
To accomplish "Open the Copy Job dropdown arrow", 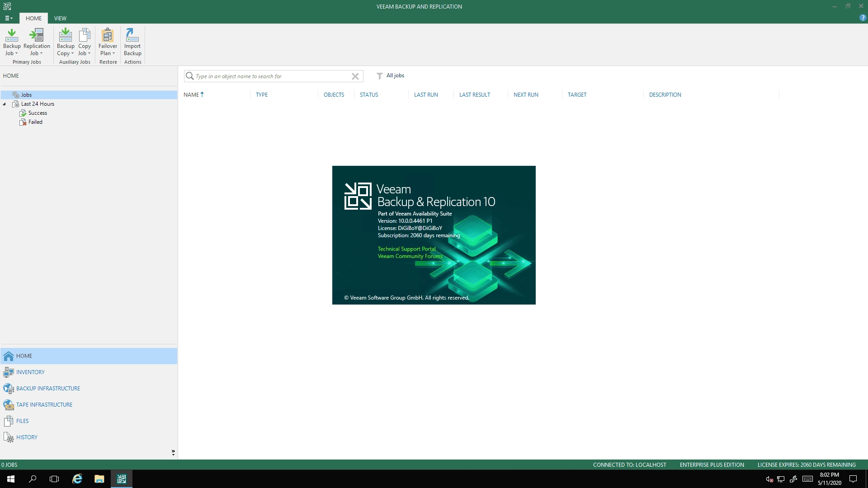I will coord(89,53).
